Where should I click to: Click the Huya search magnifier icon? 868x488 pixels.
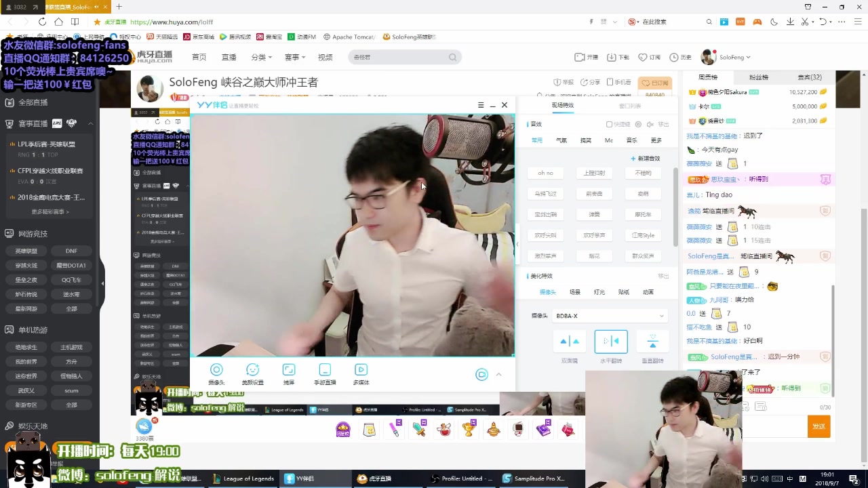coord(452,57)
